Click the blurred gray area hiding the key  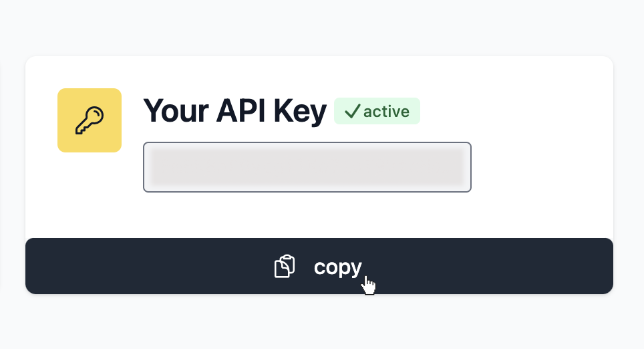307,167
